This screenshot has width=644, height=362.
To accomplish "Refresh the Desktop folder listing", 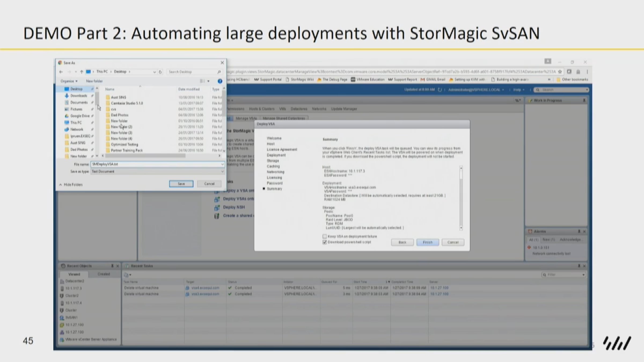I will point(160,72).
